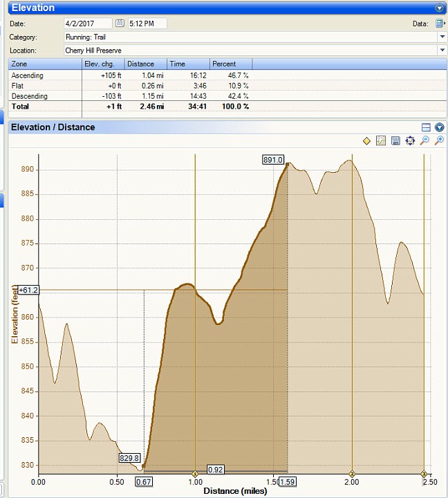Click the mile 1.00 lap marker diamond

pos(196,474)
